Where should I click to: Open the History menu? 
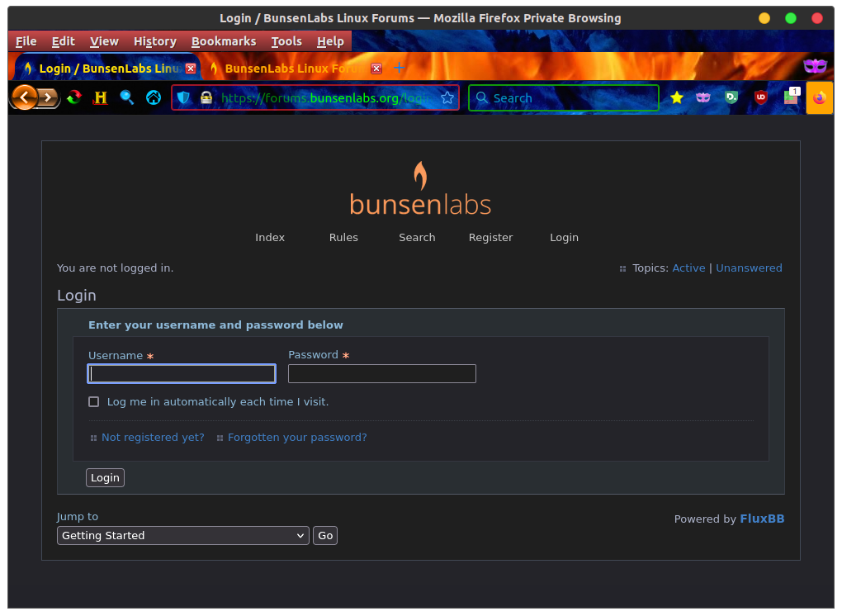(x=155, y=41)
